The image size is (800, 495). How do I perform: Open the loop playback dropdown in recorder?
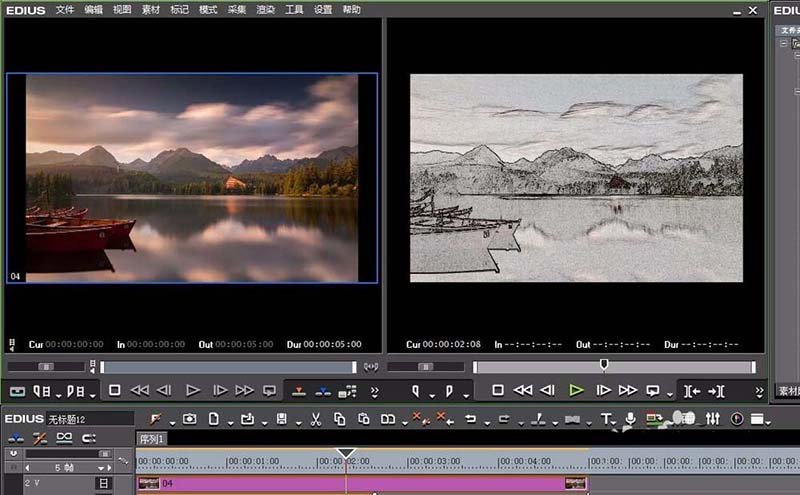coord(669,395)
